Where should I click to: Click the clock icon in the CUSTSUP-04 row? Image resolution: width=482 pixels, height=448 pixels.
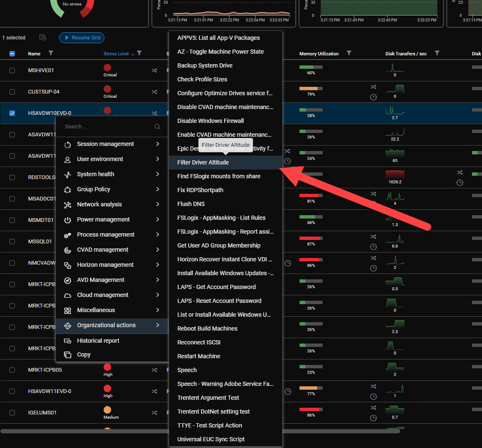click(373, 97)
